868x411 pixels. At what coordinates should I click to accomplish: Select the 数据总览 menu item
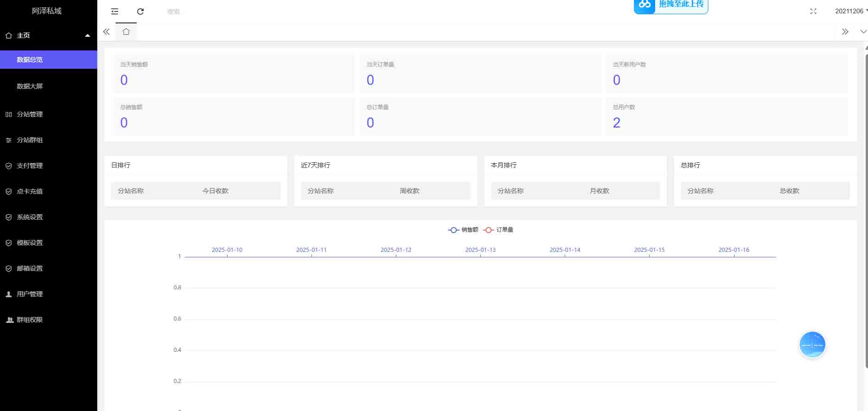30,60
